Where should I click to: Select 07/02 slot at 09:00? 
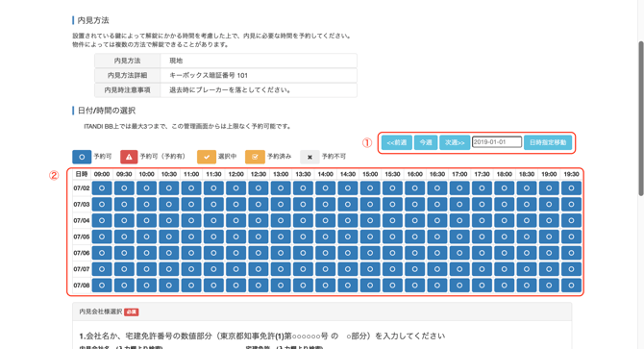click(x=102, y=188)
